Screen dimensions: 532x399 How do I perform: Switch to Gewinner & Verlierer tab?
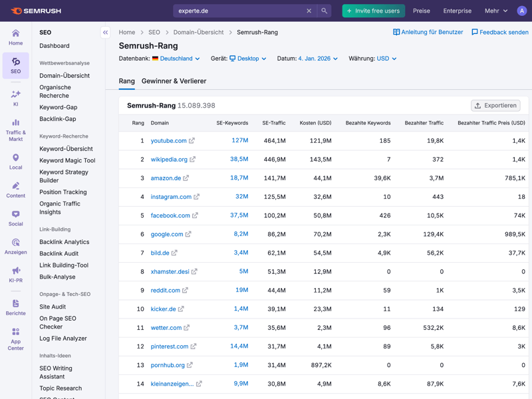pos(174,81)
